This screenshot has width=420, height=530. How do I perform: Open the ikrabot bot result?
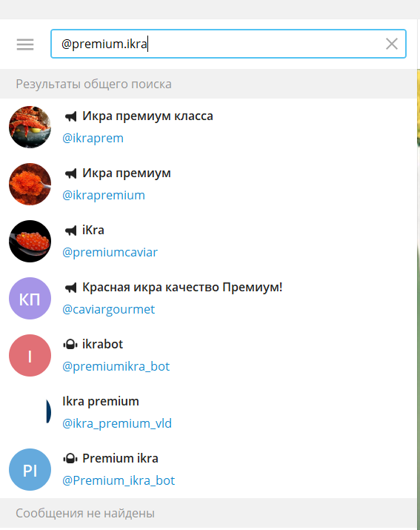point(208,356)
